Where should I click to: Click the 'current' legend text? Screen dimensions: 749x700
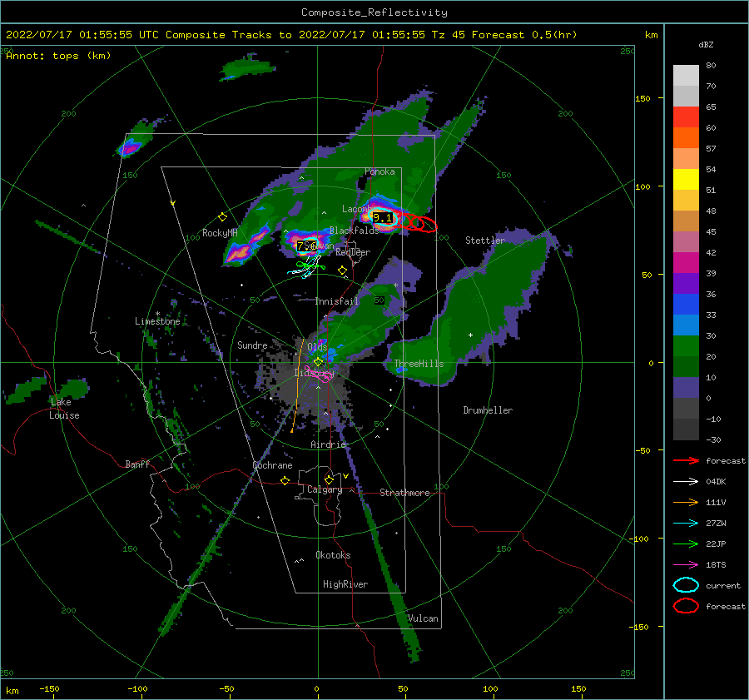723,586
